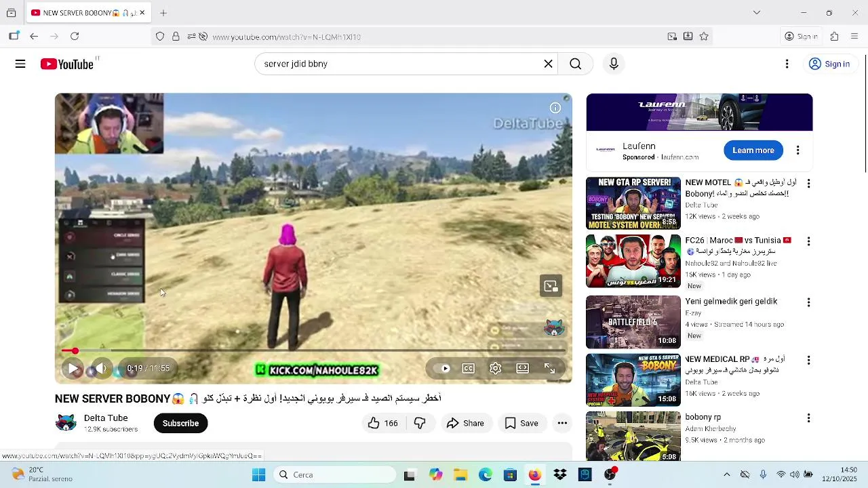The height and width of the screenshot is (488, 868).
Task: Open player settings gear
Action: (496, 369)
